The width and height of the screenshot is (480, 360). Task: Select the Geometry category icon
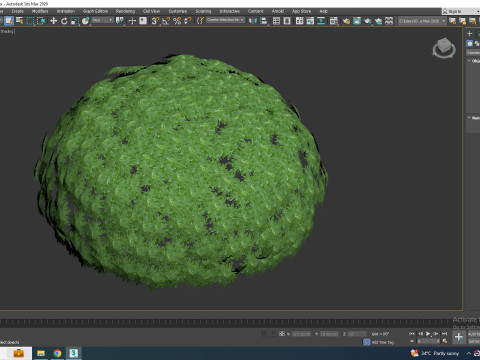470,44
